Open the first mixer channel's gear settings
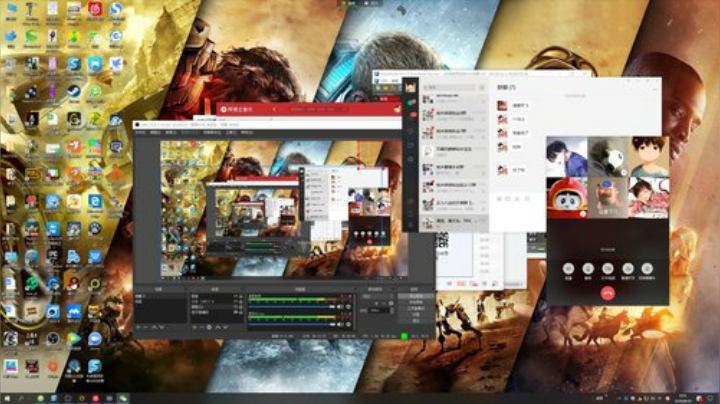720x404 pixels. [348, 307]
